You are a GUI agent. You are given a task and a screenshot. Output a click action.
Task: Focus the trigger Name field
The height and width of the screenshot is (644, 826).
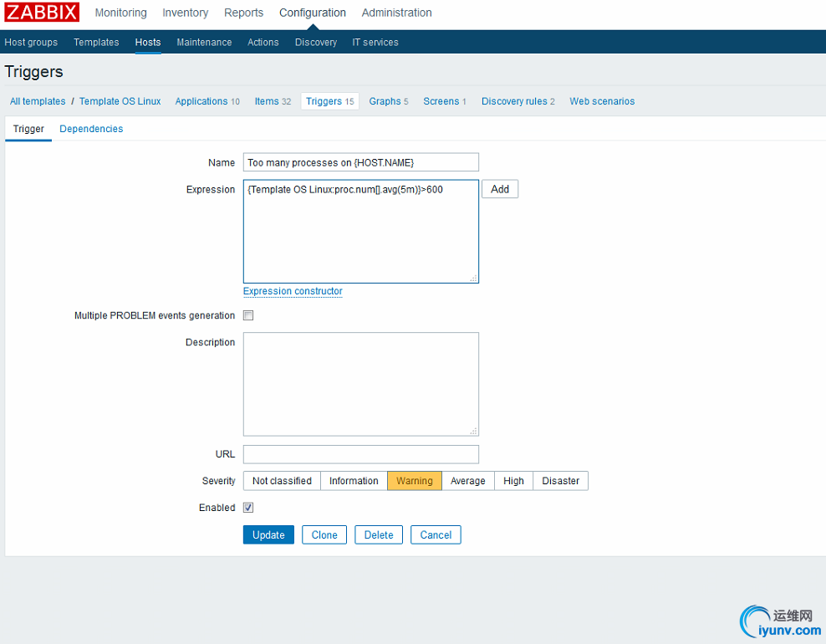(x=361, y=162)
